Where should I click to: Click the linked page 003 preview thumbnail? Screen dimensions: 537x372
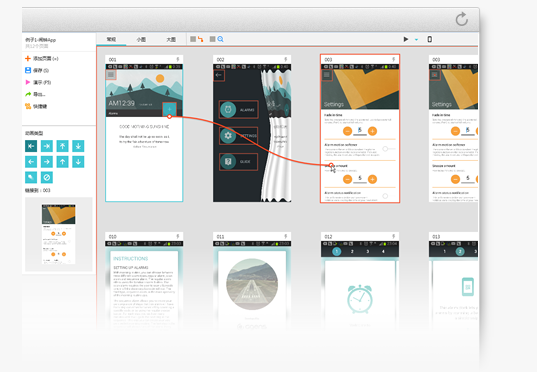pos(59,234)
